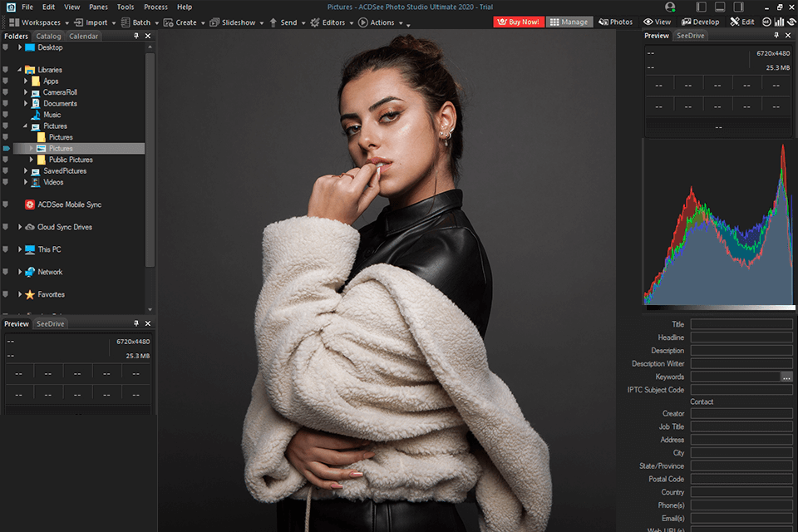Expand the CameraRoll folder
This screenshot has height=532, width=798.
coord(26,92)
